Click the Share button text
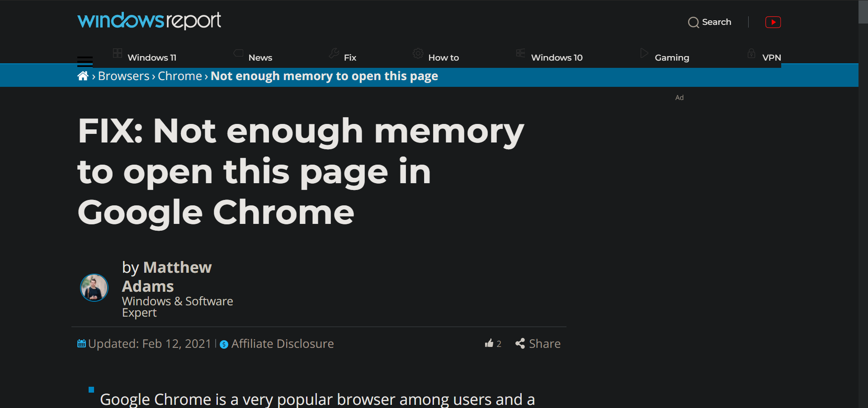The image size is (868, 408). click(x=545, y=344)
